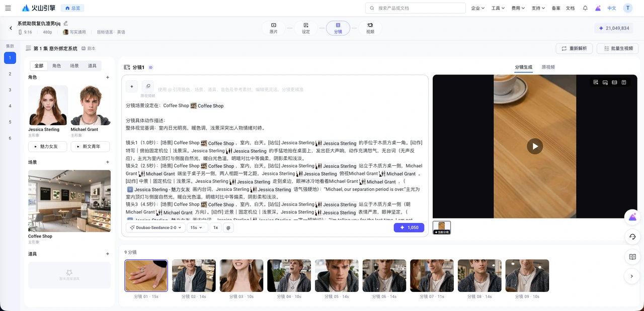Click the 原视频帧 frame icon
Screen dimensions: 644x311
(148, 86)
